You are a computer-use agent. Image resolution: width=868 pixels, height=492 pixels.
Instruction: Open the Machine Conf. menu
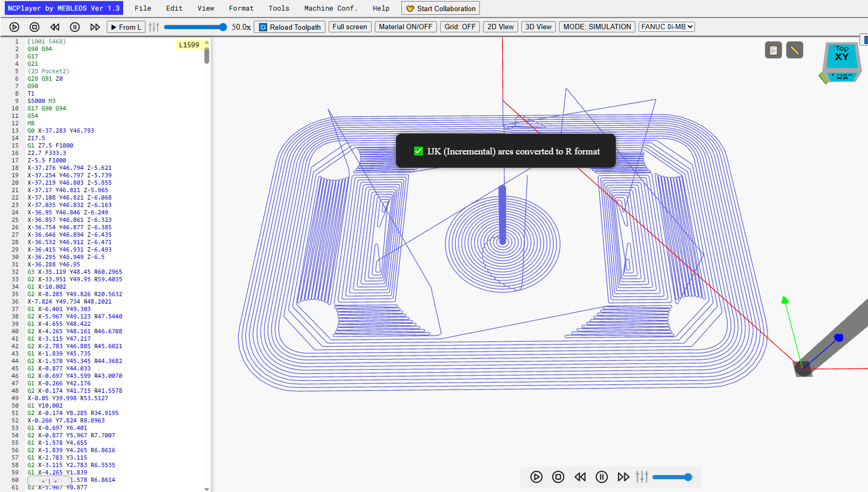(331, 8)
